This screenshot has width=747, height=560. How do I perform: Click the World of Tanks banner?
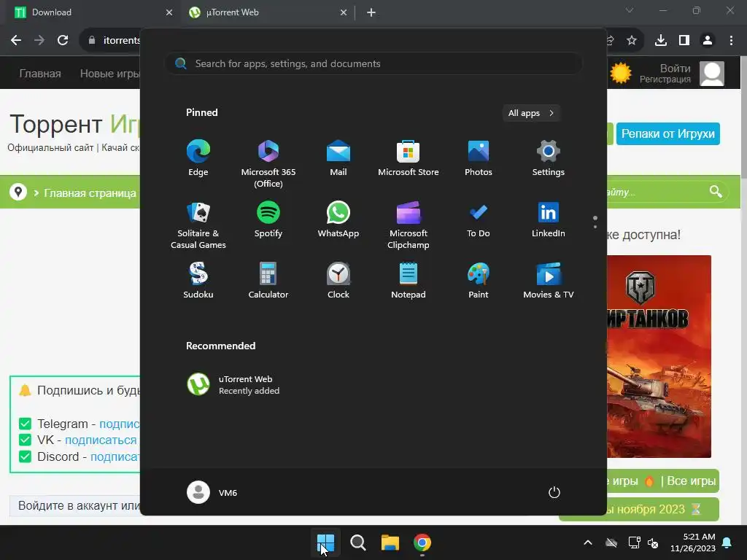click(659, 356)
